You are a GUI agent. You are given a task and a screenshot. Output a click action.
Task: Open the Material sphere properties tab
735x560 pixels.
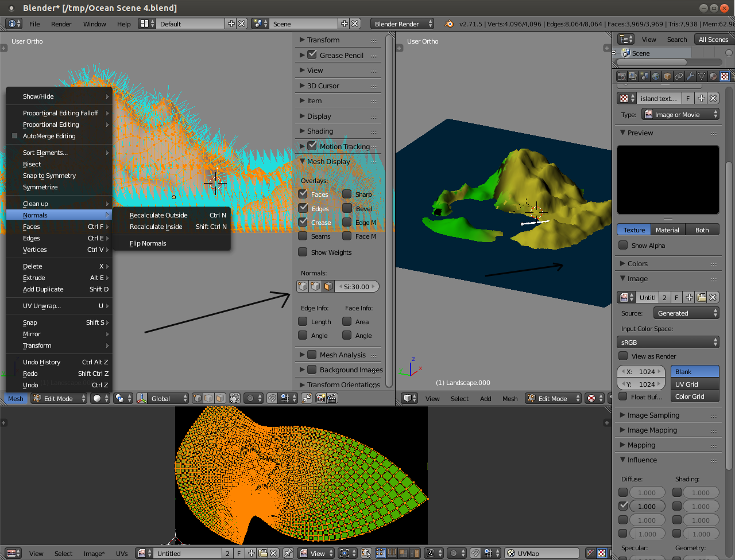pyautogui.click(x=713, y=76)
